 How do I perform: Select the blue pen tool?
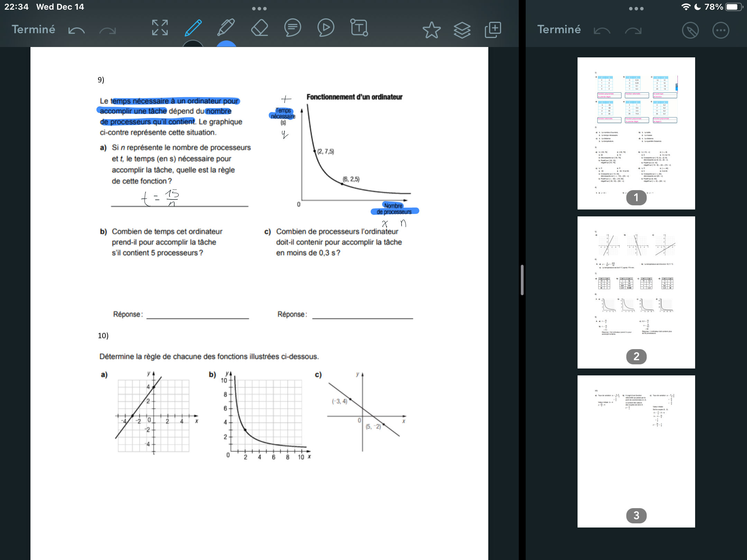pos(193,28)
